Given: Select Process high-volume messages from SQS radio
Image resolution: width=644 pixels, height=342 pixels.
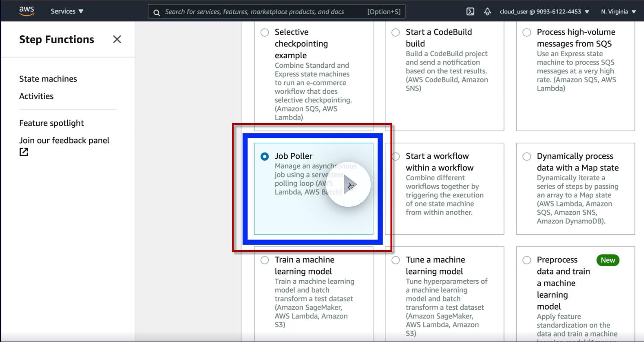Looking at the screenshot, I should coord(527,32).
